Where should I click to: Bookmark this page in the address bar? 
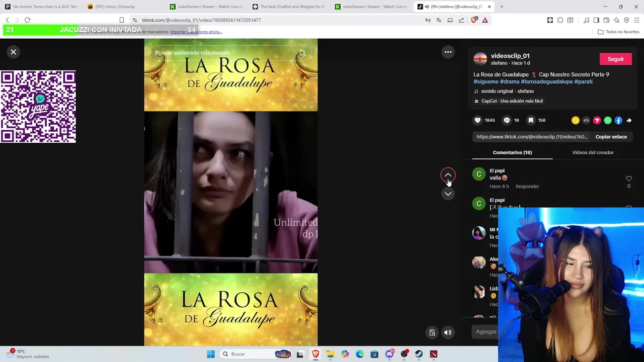121,20
